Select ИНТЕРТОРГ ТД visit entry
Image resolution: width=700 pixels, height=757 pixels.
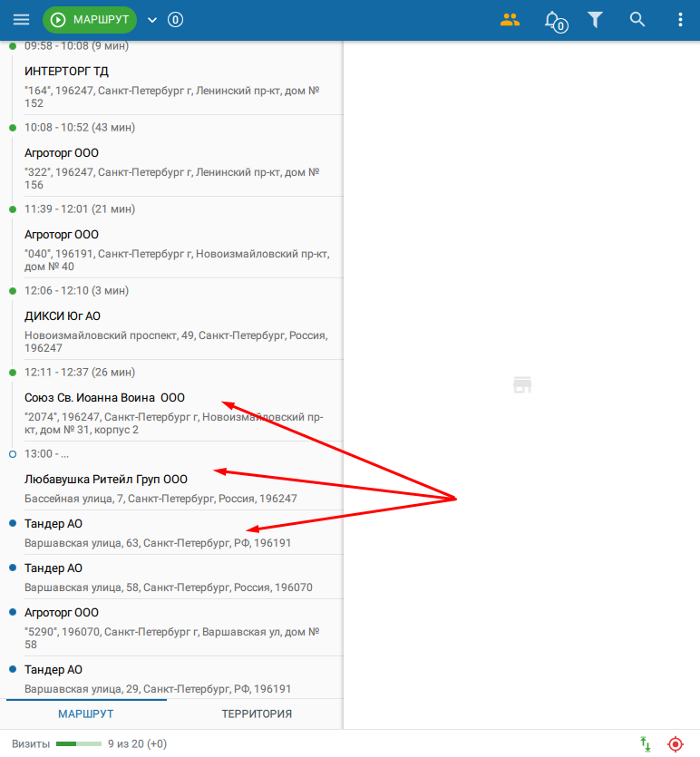click(x=183, y=87)
